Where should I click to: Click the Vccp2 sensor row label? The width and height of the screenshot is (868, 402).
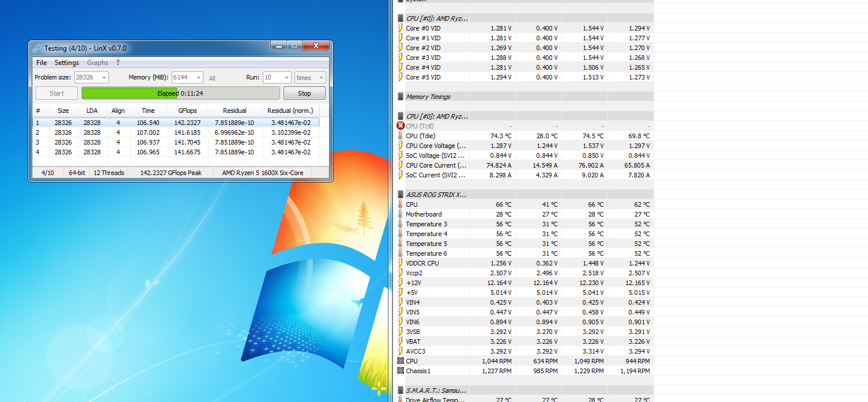click(x=414, y=273)
